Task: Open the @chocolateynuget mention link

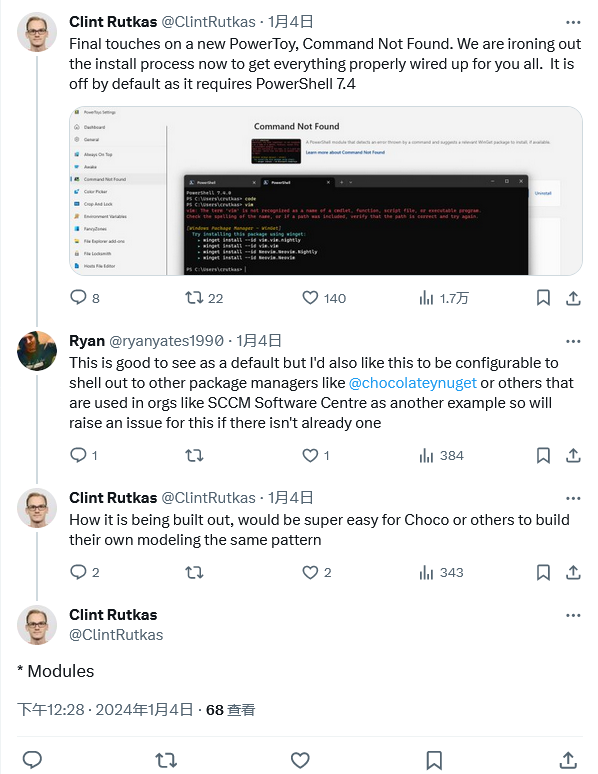Action: point(412,383)
